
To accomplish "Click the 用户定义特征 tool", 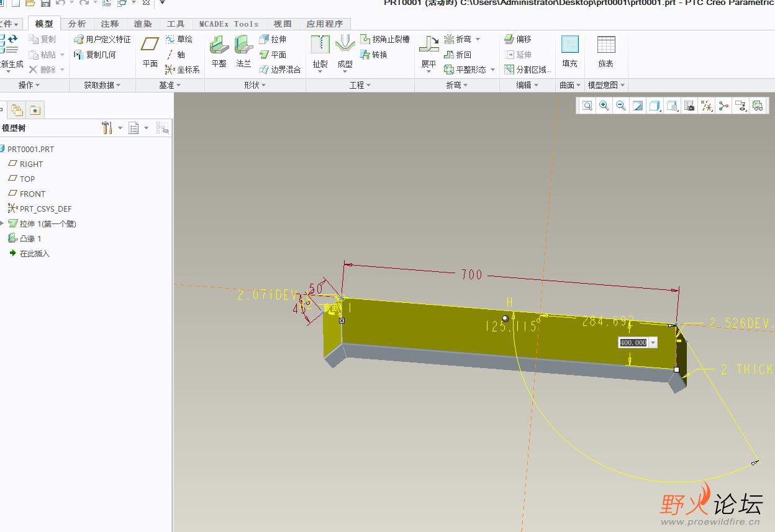I will click(x=102, y=39).
